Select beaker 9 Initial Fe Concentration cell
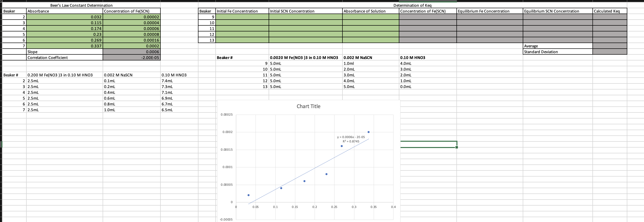The width and height of the screenshot is (644, 222). point(242,17)
